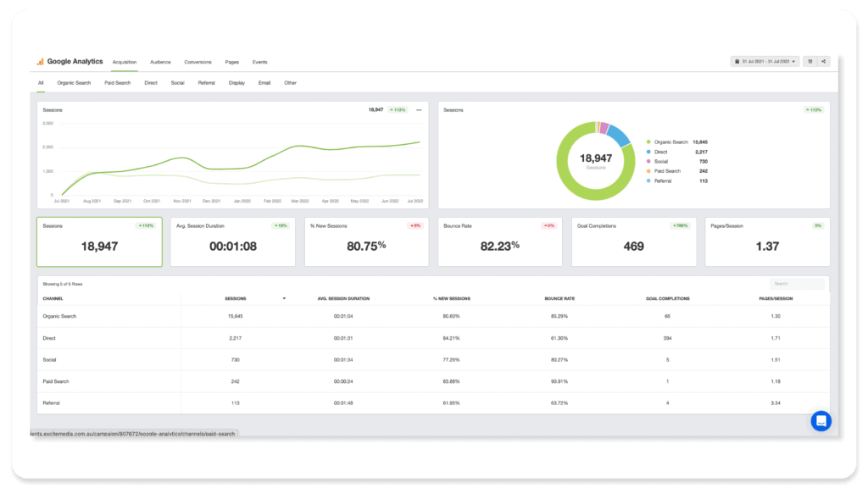Toggle Direct series in donut legend
868x488 pixels.
point(657,152)
